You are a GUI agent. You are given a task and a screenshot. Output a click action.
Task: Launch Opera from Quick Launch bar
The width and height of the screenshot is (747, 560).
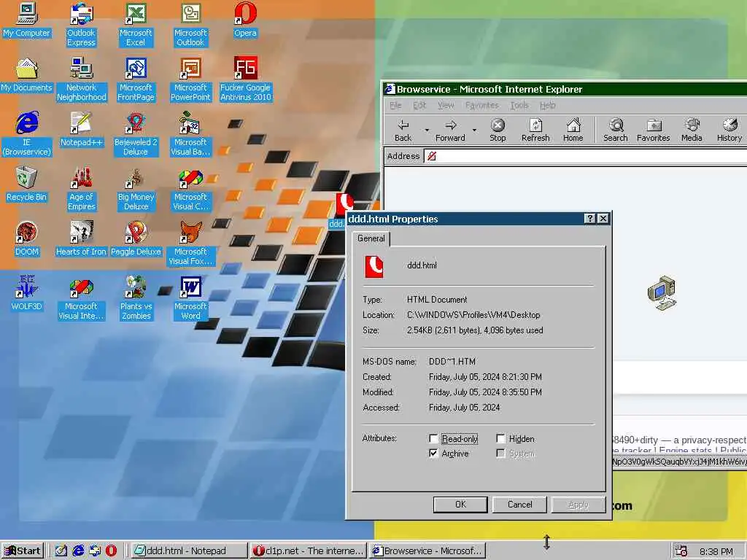point(111,551)
